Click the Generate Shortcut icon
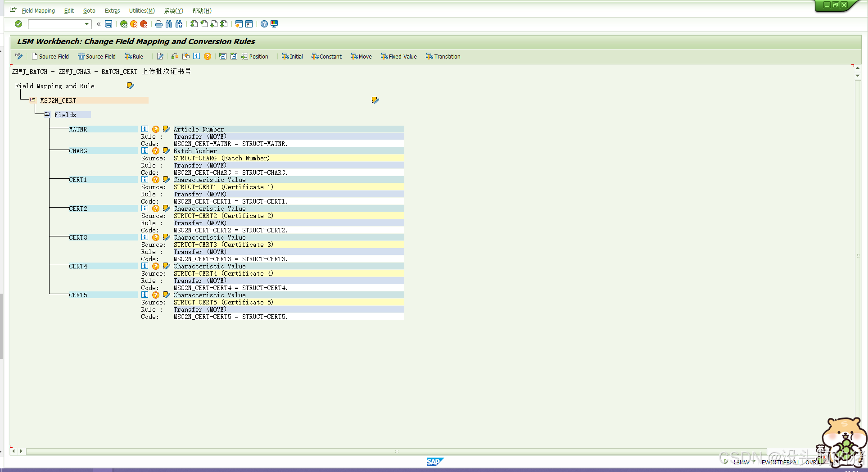Viewport: 868px width, 472px height. pyautogui.click(x=249, y=24)
